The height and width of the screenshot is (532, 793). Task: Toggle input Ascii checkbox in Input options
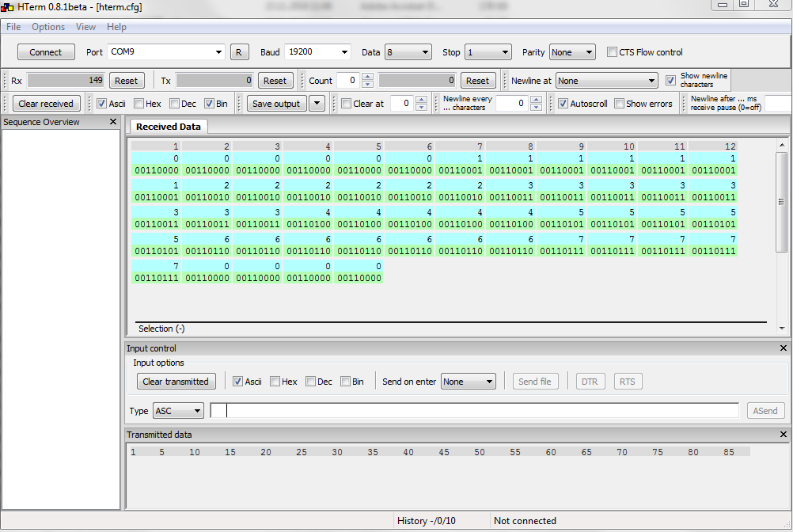coord(237,382)
